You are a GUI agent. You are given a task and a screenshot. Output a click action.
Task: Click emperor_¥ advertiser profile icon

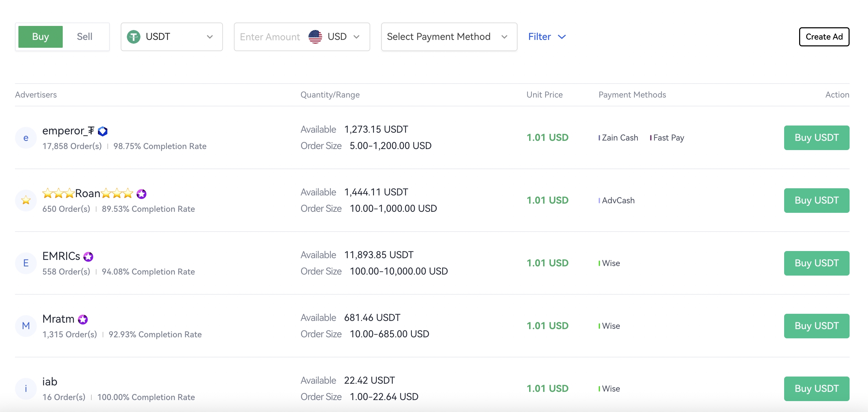tap(26, 137)
